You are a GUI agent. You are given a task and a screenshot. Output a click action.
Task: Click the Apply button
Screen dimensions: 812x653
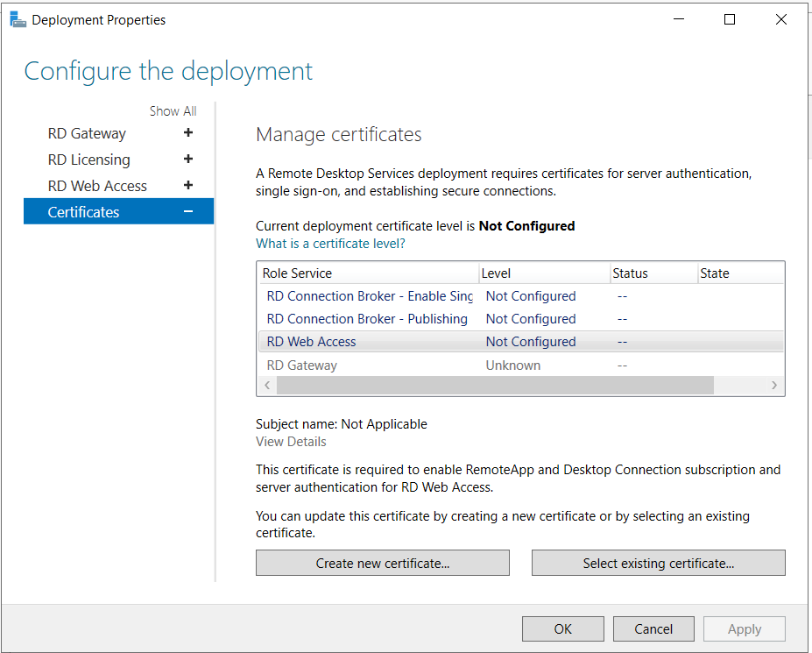click(745, 629)
